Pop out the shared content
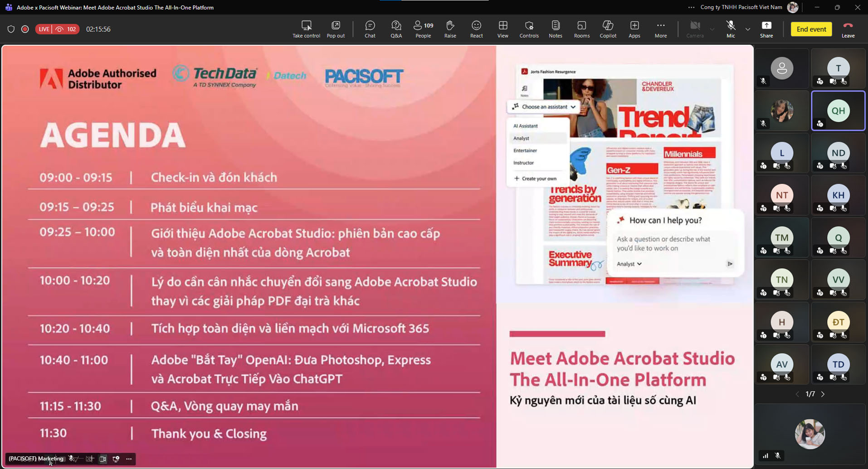The height and width of the screenshot is (469, 868). point(336,29)
